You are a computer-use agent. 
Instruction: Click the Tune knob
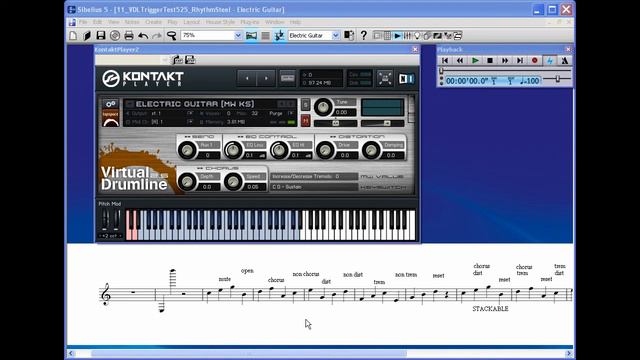click(x=323, y=107)
